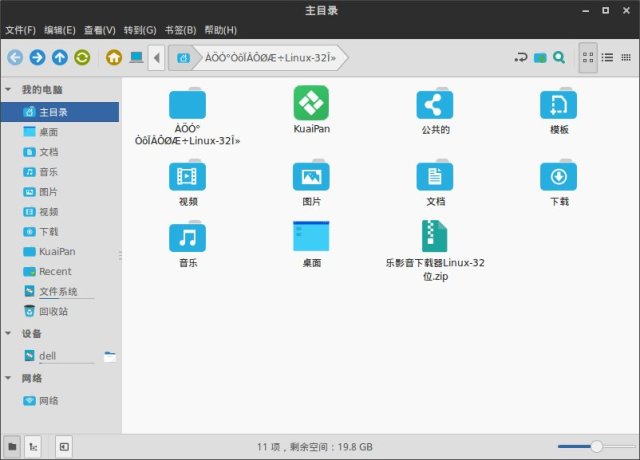Collapse the 设备 sidebar section
Viewport: 640px width, 460px height.
click(x=8, y=333)
